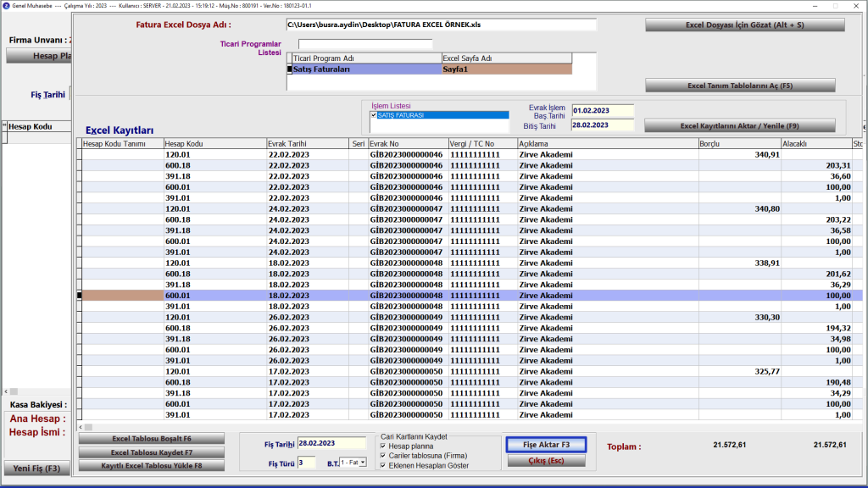The width and height of the screenshot is (868, 488).
Task: Click the Çıkış (Esc) button
Action: (x=545, y=461)
